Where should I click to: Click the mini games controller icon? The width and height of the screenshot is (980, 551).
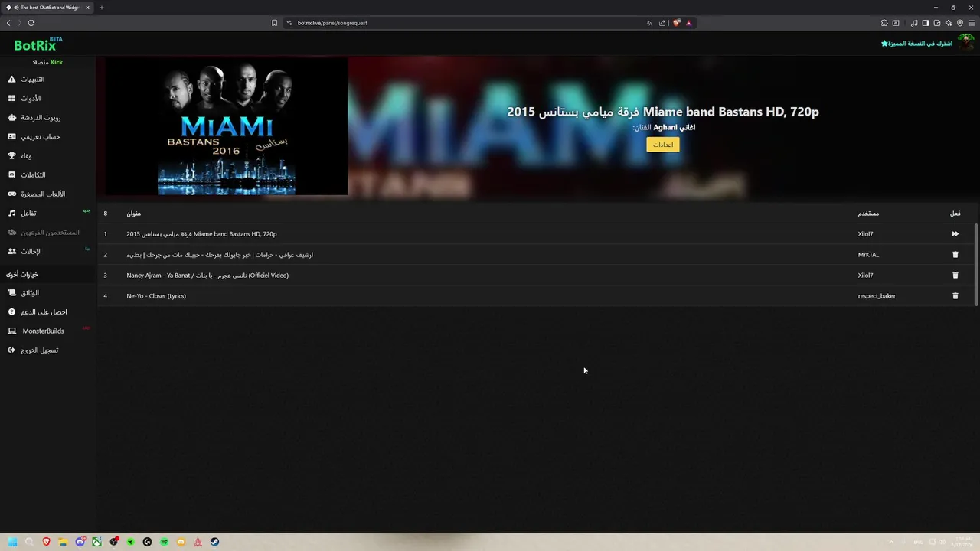[x=11, y=194]
